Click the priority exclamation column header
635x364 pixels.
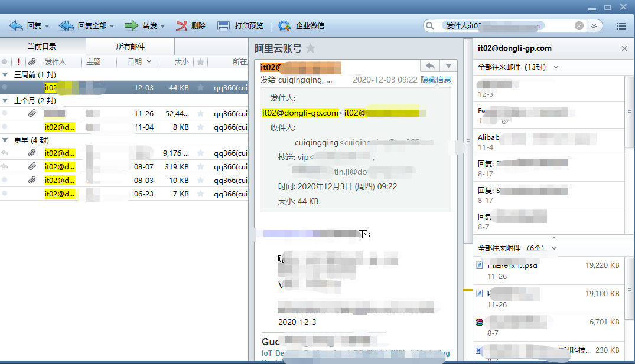click(19, 62)
